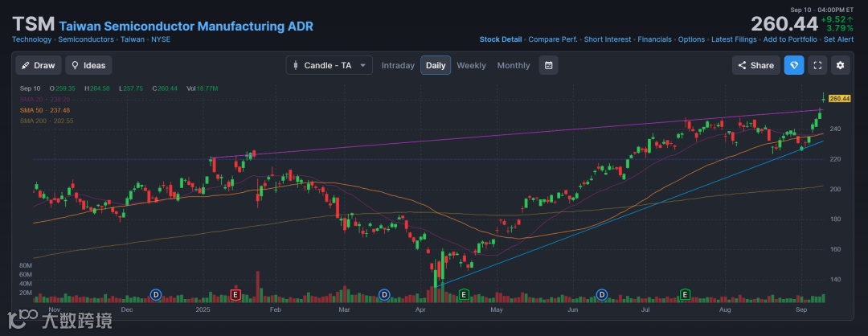Open the Draw tools panel
This screenshot has height=336, width=868.
click(x=38, y=65)
